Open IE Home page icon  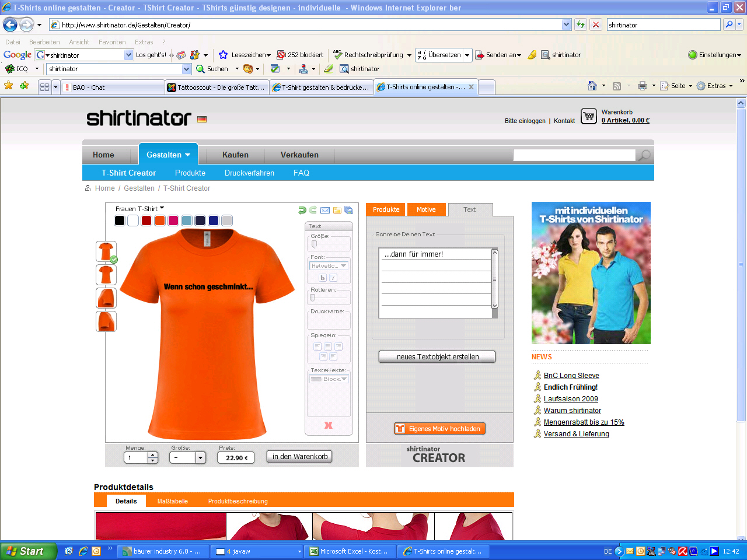click(592, 86)
